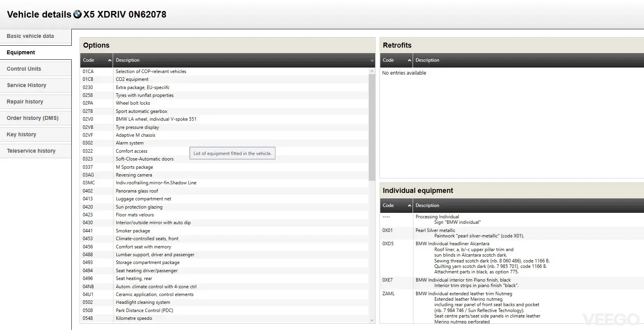Select Autom. climate control 4-zone row
This screenshot has height=330, width=644.
(224, 287)
